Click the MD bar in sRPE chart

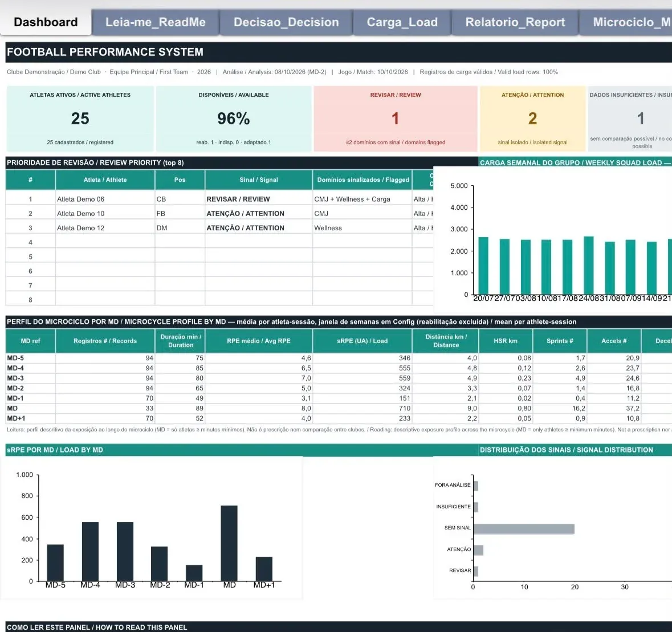(x=229, y=543)
